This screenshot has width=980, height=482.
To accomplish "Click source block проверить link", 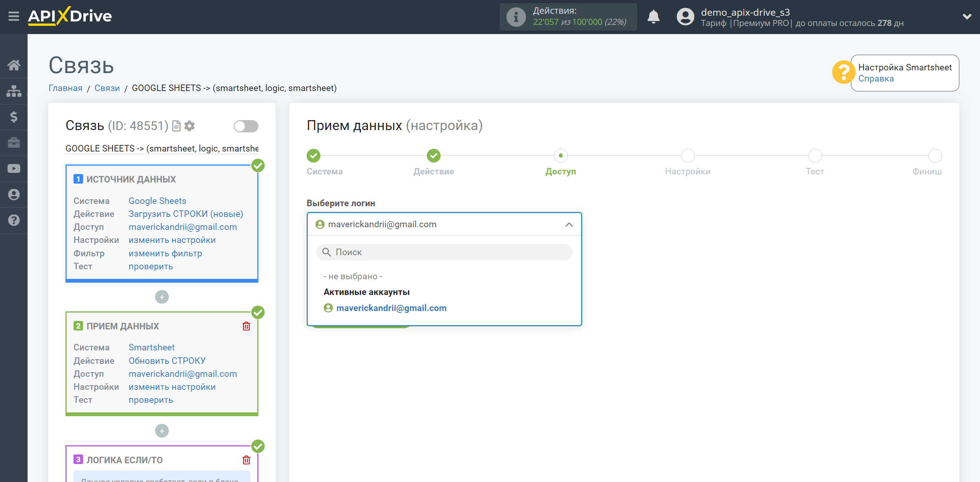I will click(150, 266).
